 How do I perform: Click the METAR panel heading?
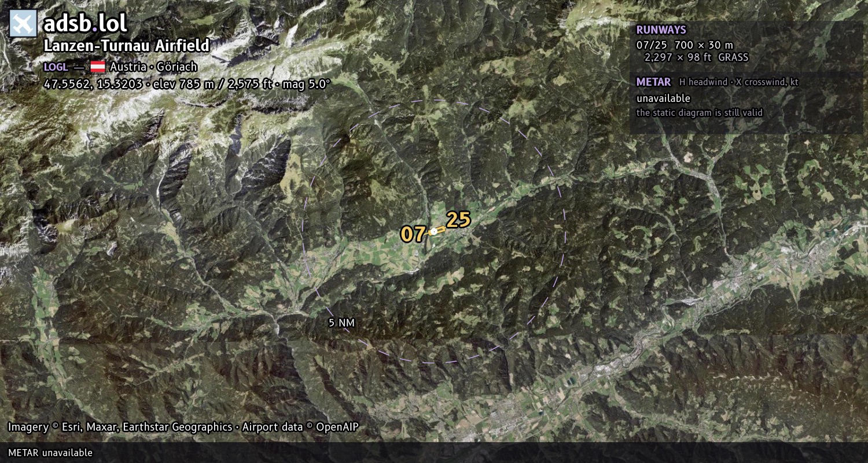(x=653, y=82)
